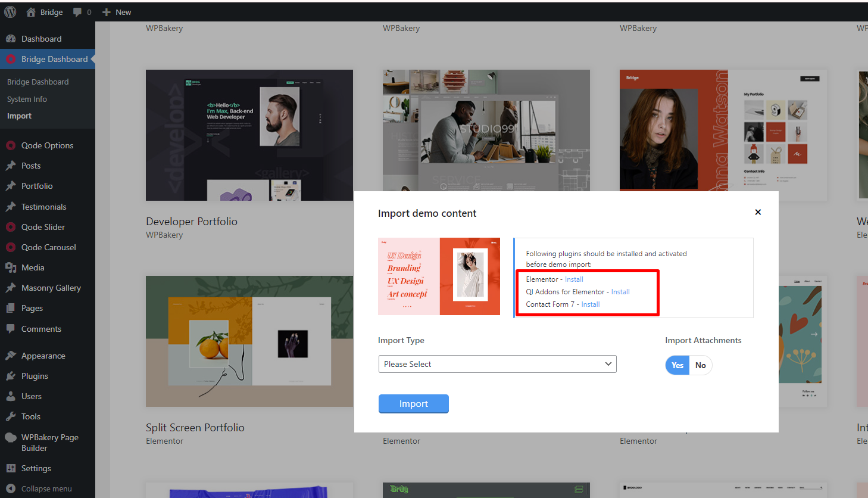Set Import Attachments to Yes

point(677,365)
